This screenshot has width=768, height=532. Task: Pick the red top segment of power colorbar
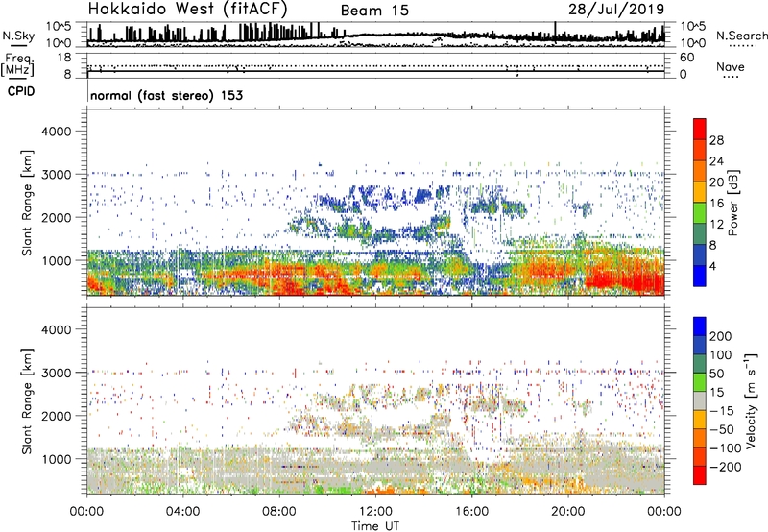700,129
